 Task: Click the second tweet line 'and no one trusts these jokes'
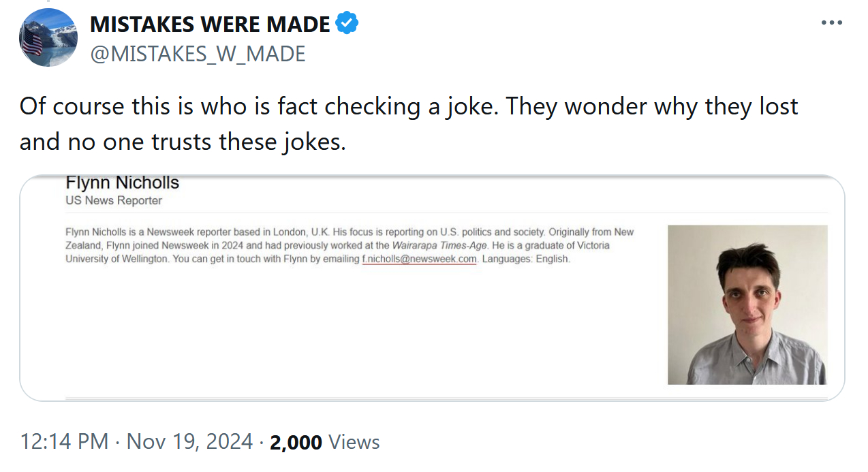click(x=183, y=142)
